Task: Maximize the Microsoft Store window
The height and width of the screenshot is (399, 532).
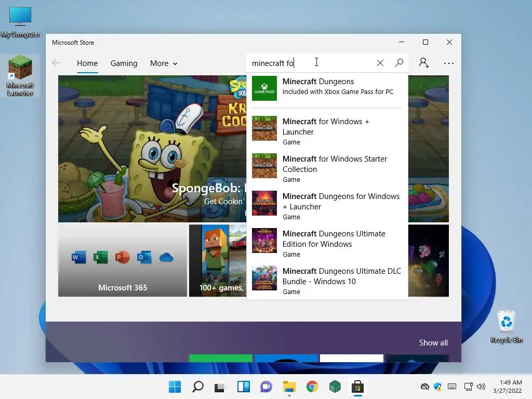Action: (x=425, y=42)
